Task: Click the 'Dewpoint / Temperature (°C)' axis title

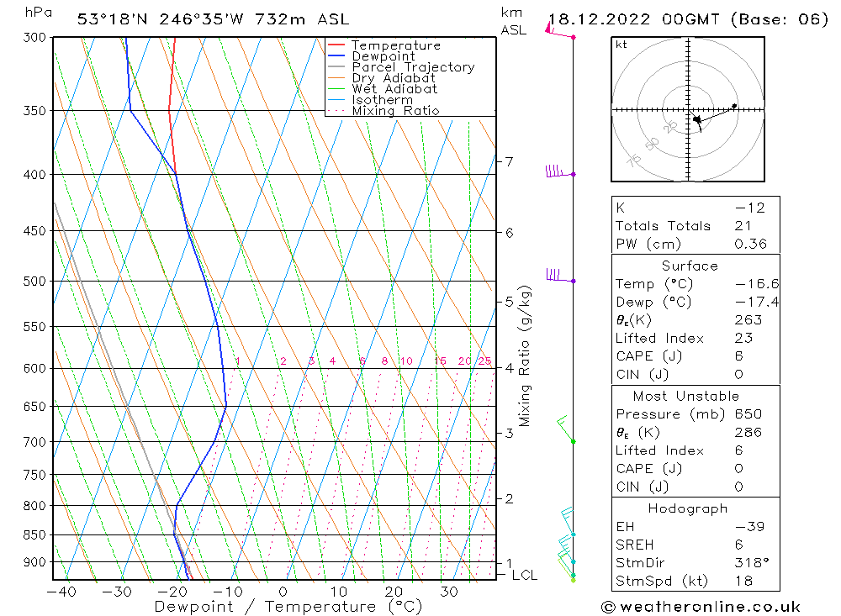Action: coord(288,607)
